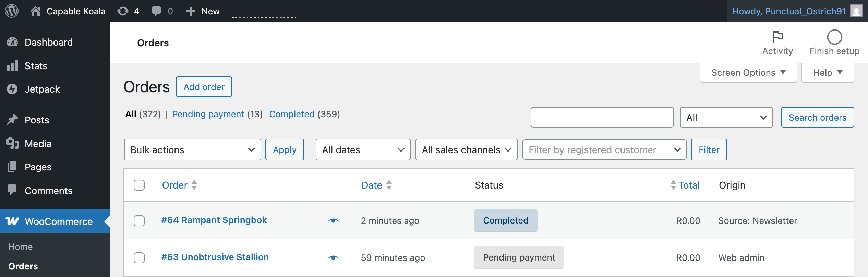Check the select-all orders checkbox
This screenshot has height=277, width=868.
coord(139,185)
